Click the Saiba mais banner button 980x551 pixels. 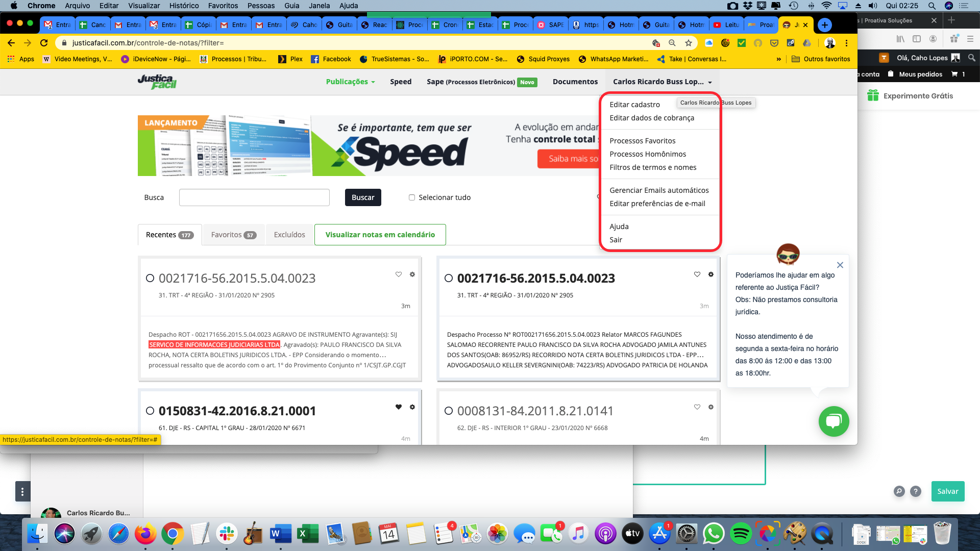569,159
